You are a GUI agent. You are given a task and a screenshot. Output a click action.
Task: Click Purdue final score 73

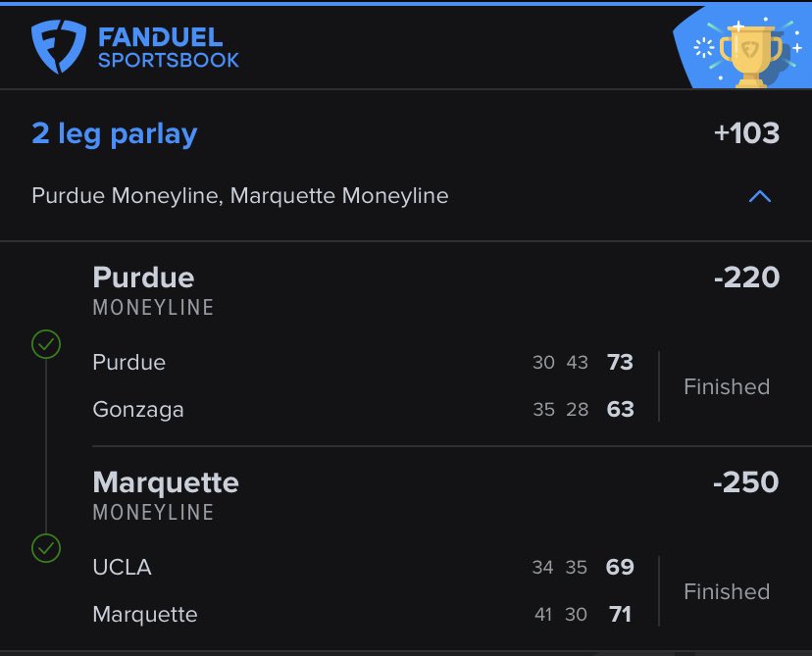[x=620, y=362]
